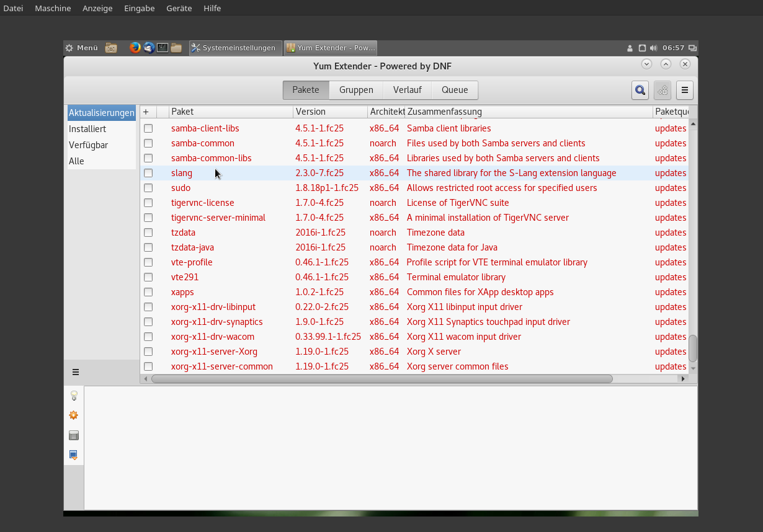Click the scroll up arrow of package list

tap(693, 123)
